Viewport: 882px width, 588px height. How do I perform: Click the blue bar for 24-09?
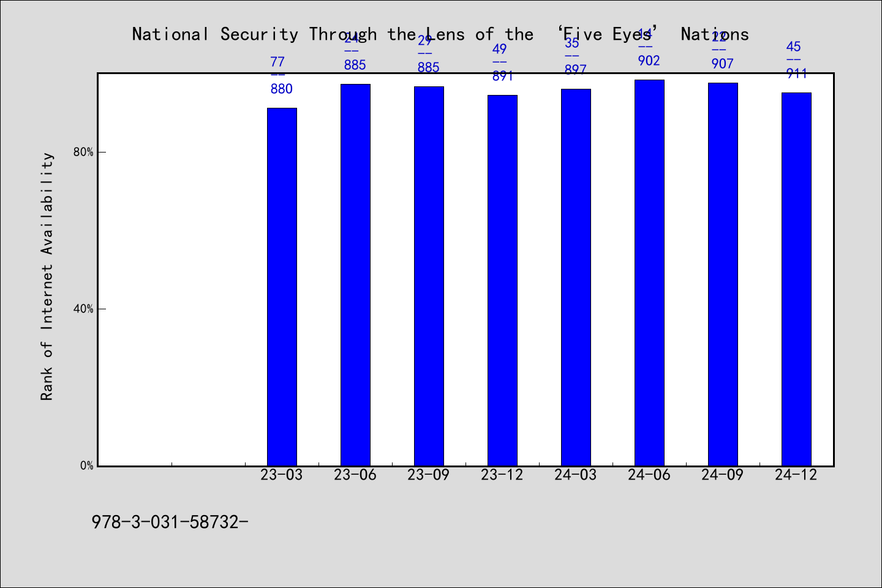point(723,274)
